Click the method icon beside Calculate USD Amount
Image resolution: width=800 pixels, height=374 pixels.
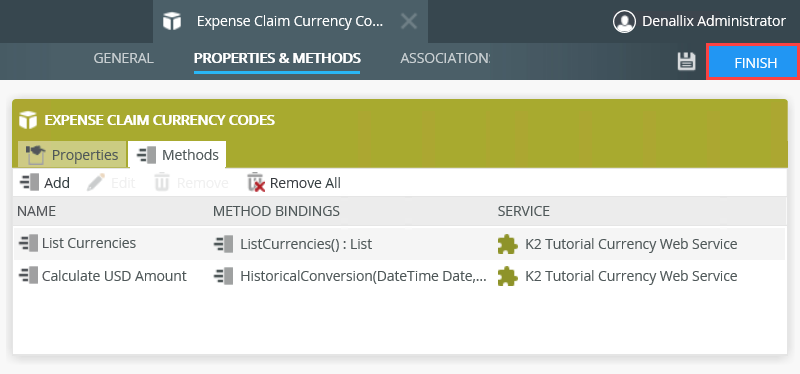click(x=28, y=276)
